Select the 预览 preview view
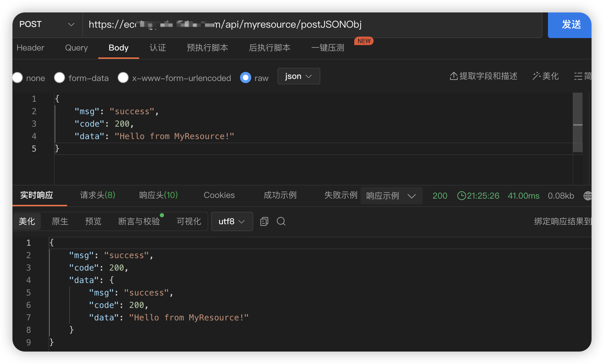Viewport: 604px width, 364px height. click(93, 221)
